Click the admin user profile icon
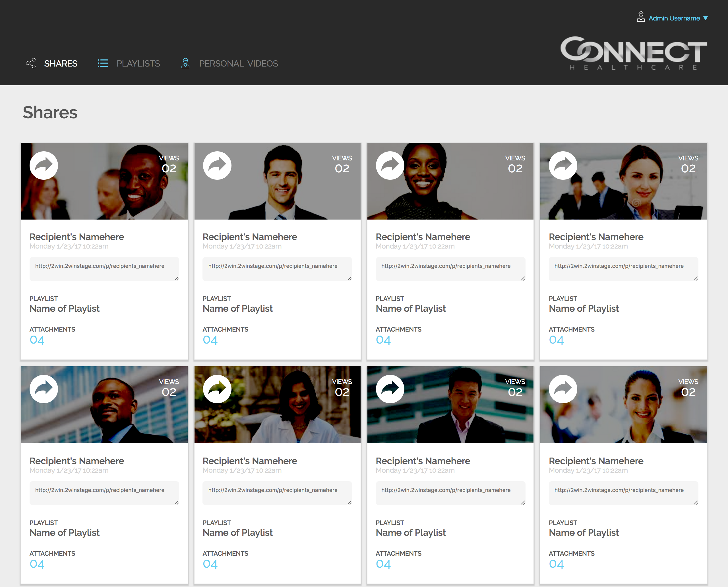The width and height of the screenshot is (728, 587). 640,17
